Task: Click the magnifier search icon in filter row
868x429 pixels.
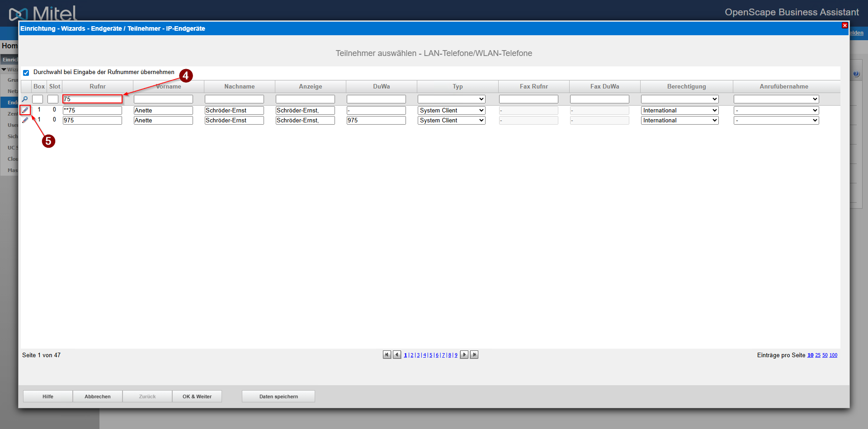Action: (x=25, y=99)
